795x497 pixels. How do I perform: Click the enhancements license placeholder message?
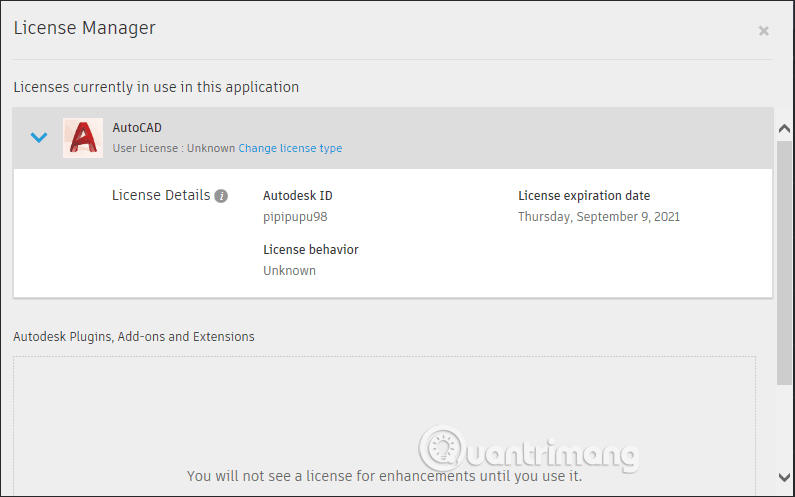pyautogui.click(x=384, y=476)
